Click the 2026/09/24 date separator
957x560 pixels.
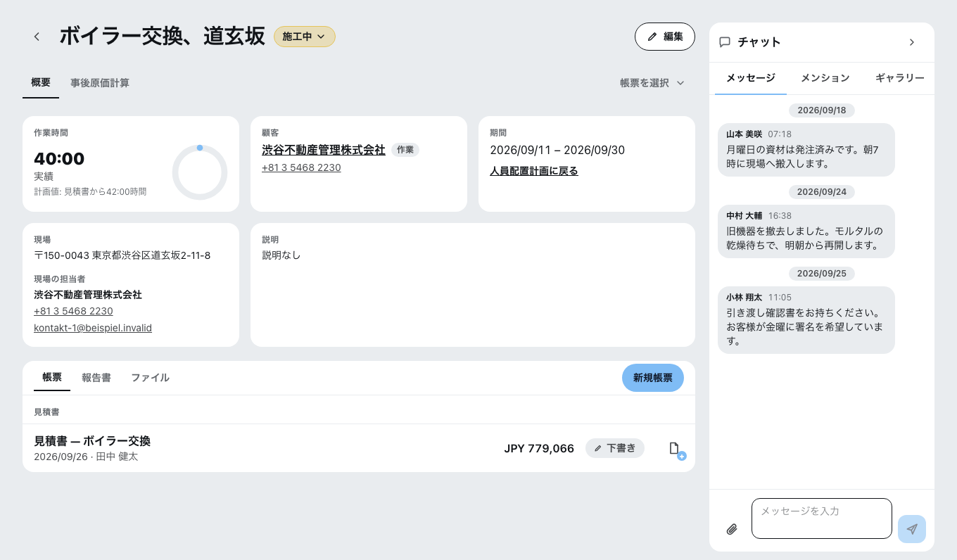822,192
